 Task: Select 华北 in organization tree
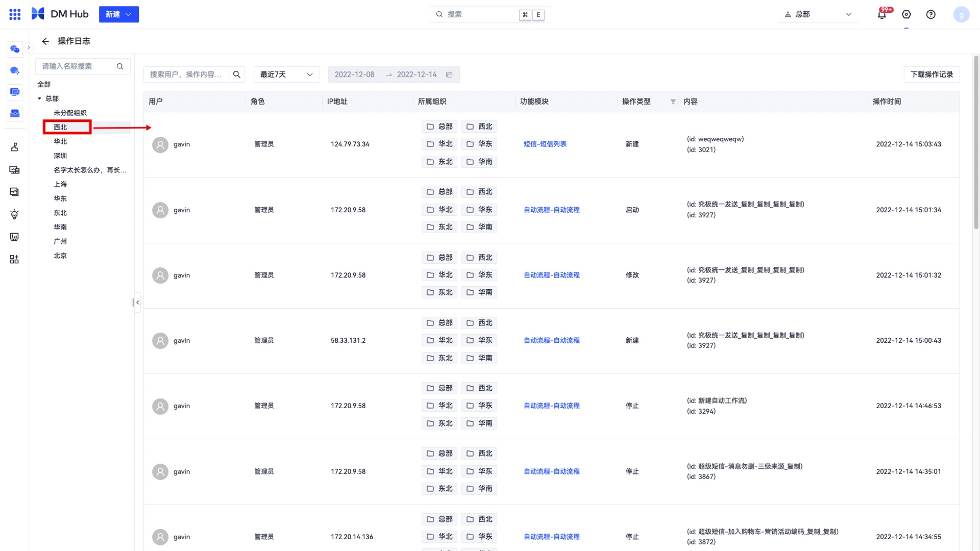pos(60,141)
